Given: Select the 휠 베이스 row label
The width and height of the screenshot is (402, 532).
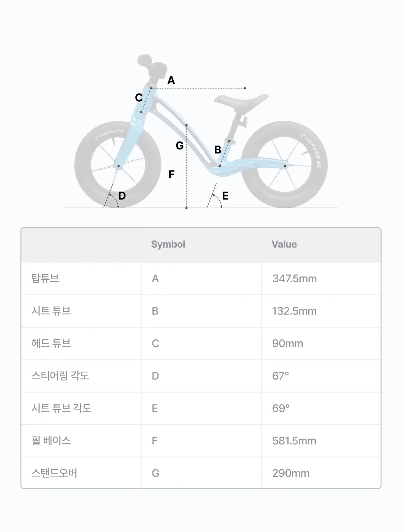Looking at the screenshot, I should 51,440.
